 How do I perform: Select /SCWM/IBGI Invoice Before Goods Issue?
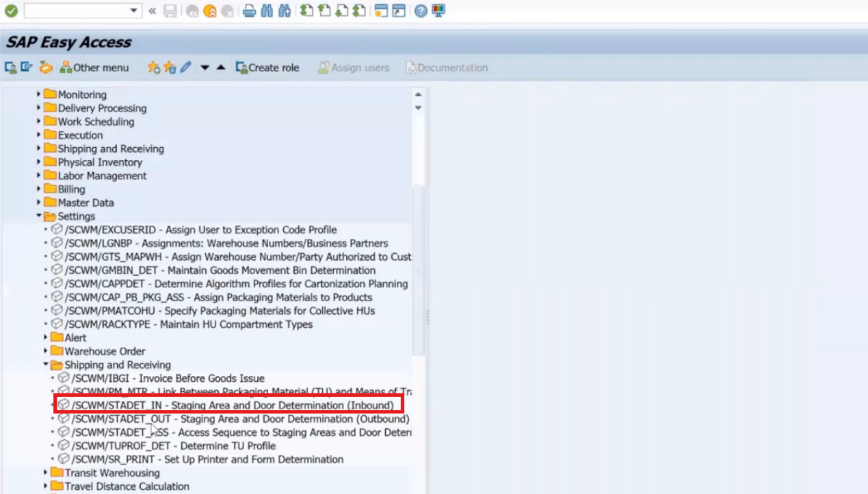(161, 378)
